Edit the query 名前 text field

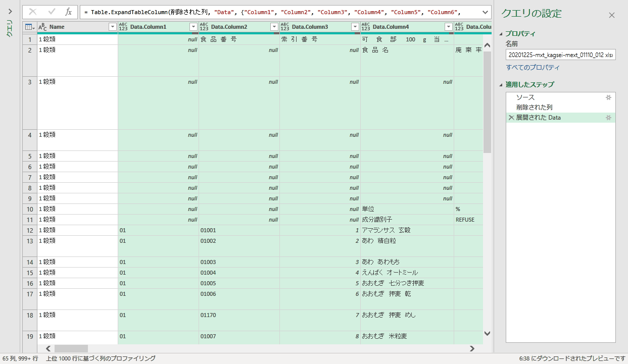tap(561, 55)
